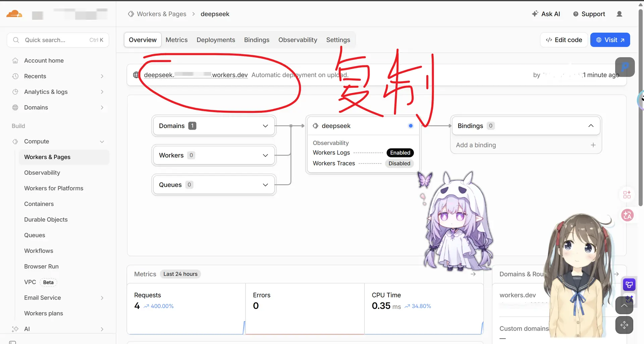This screenshot has width=644, height=344.
Task: Click the blue Visit button
Action: coord(610,40)
